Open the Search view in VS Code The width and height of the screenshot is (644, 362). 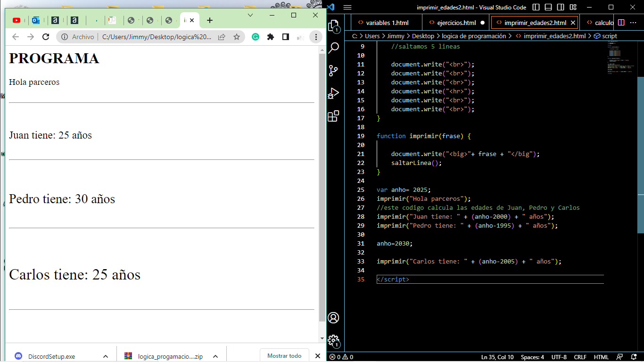pos(334,48)
